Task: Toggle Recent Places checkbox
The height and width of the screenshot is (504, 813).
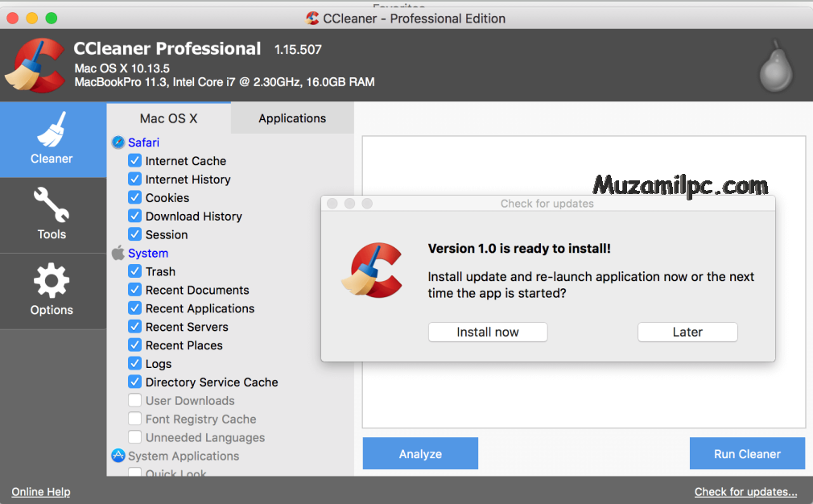Action: pyautogui.click(x=134, y=345)
